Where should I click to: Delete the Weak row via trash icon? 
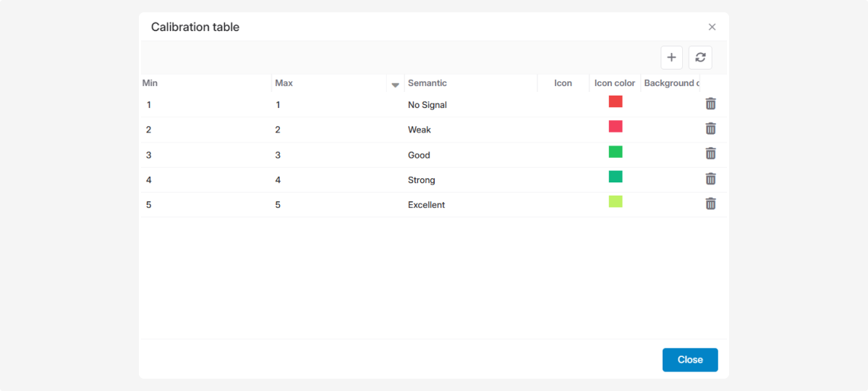pyautogui.click(x=710, y=129)
